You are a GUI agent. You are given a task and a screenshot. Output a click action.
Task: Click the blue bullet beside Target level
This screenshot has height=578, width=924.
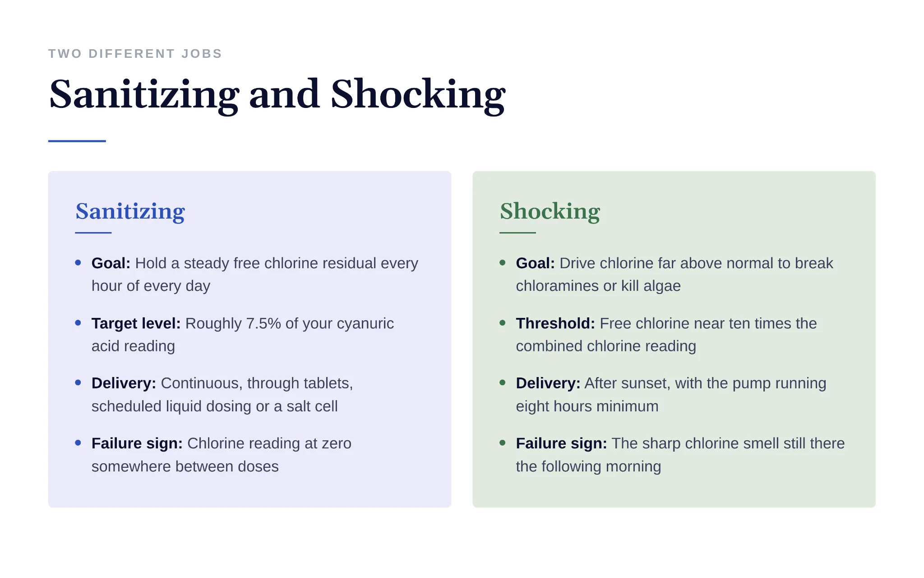(x=78, y=322)
